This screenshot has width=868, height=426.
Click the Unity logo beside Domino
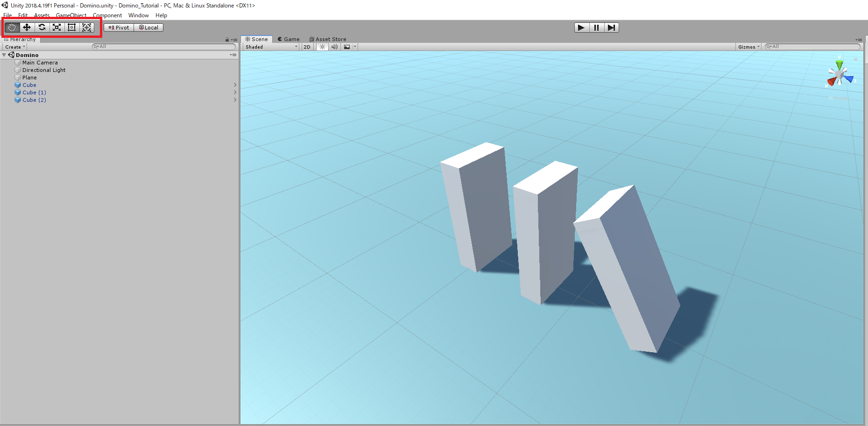coord(11,55)
